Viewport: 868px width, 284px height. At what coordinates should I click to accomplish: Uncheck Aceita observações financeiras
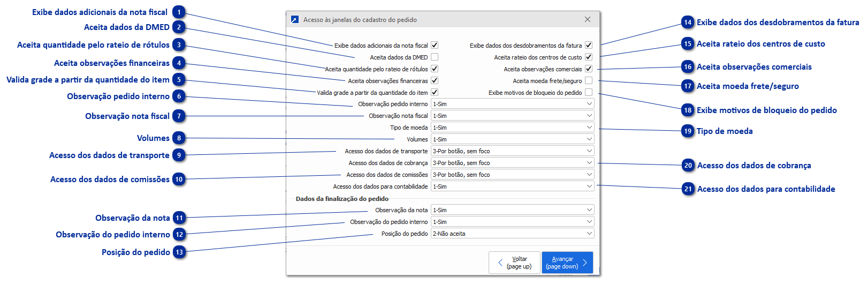tap(435, 81)
